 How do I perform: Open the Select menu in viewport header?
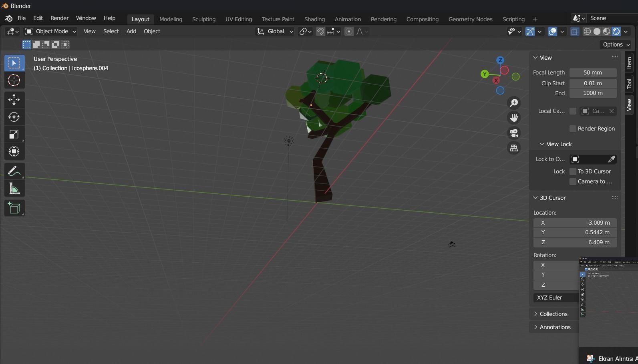click(x=111, y=31)
